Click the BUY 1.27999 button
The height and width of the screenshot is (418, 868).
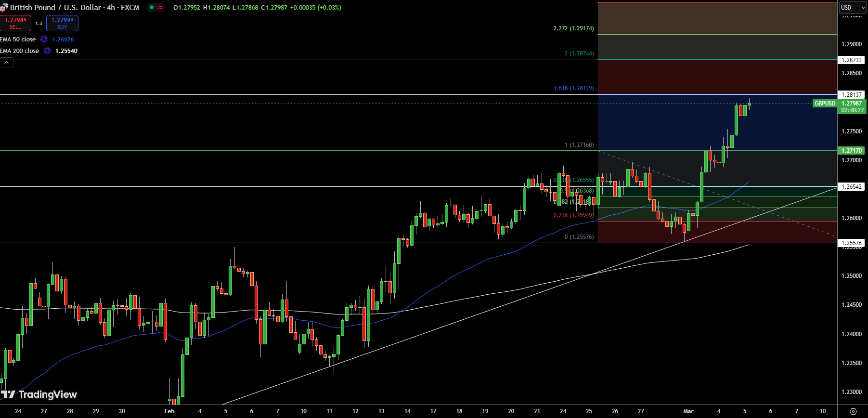coord(62,23)
